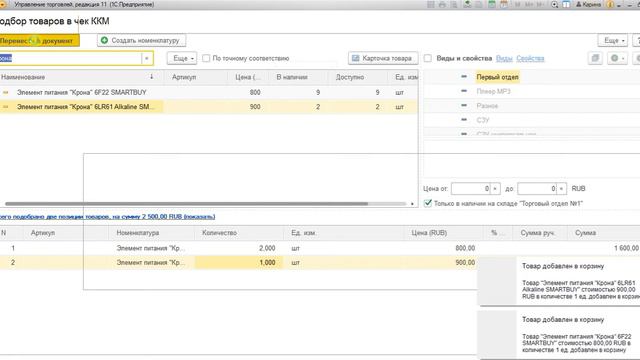Click the Перенести в документ button
The width and height of the screenshot is (640, 360).
click(x=39, y=40)
